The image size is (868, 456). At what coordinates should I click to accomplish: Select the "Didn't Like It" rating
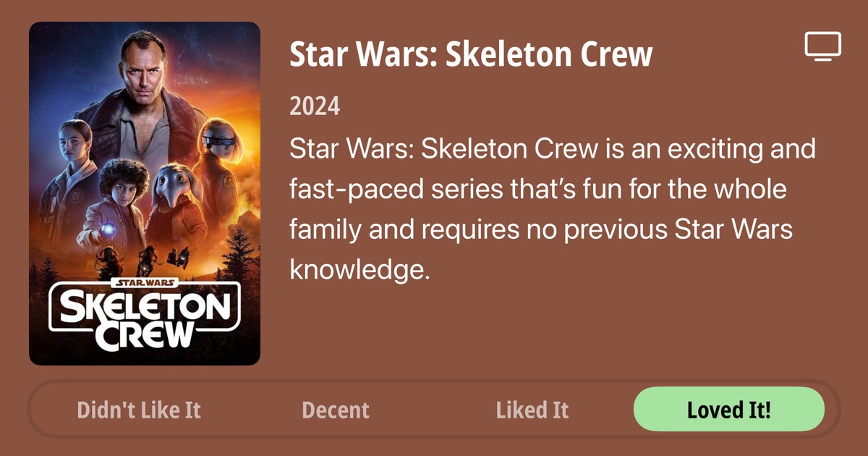(139, 410)
